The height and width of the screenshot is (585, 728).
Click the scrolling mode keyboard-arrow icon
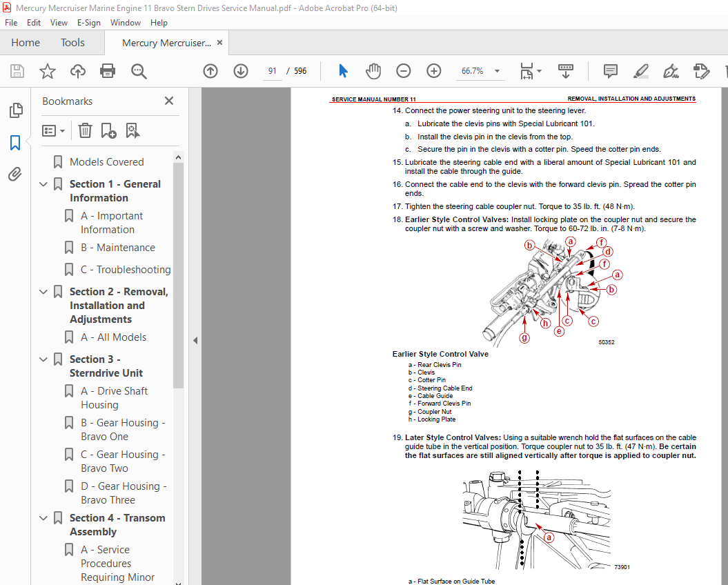[x=566, y=71]
